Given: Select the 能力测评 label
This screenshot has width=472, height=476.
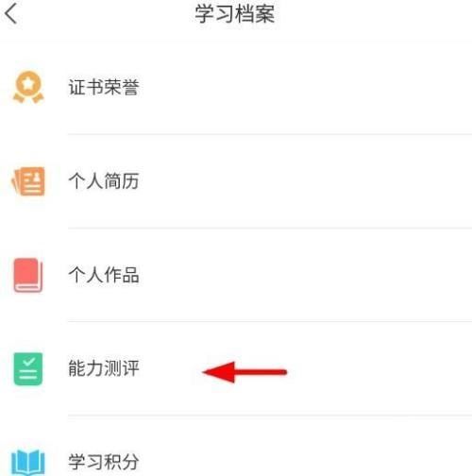Looking at the screenshot, I should (x=104, y=368).
